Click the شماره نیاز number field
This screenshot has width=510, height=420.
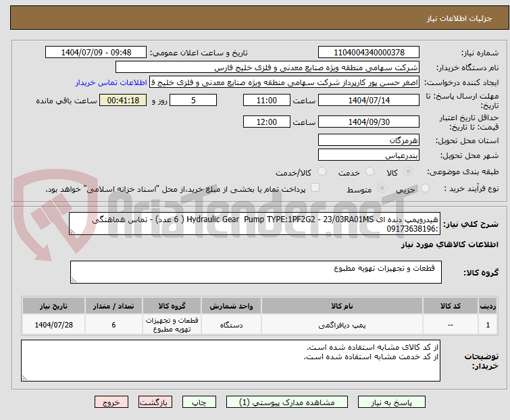pyautogui.click(x=369, y=53)
